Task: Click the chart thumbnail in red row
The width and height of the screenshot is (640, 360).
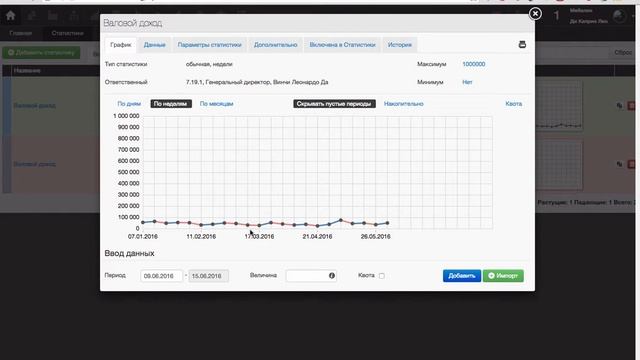Action: 559,164
